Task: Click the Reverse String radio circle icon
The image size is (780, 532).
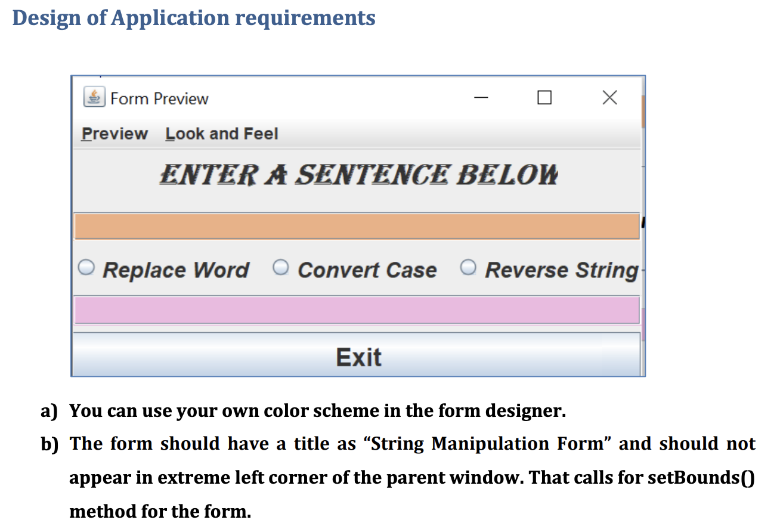Action: [469, 267]
